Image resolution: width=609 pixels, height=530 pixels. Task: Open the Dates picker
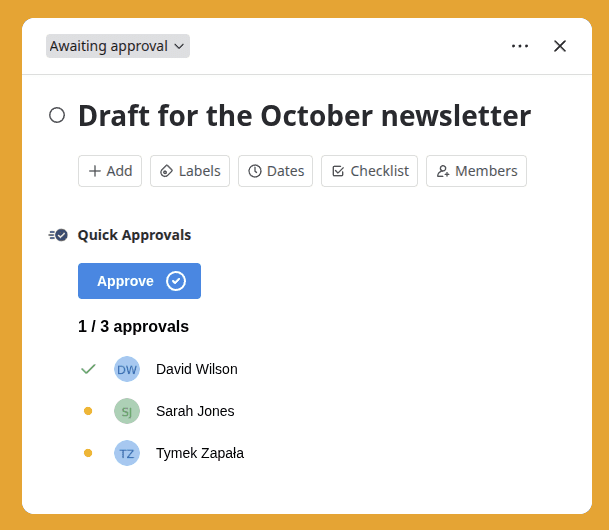[276, 171]
